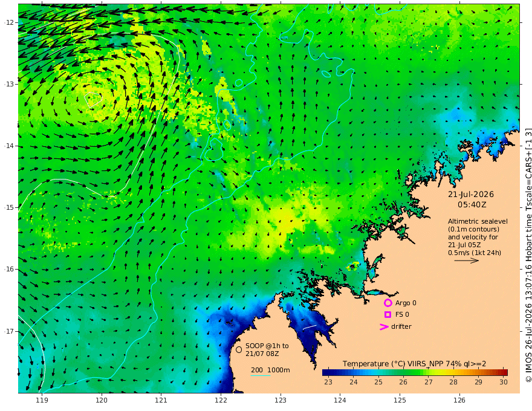Click the 'drifter' legend label
The width and height of the screenshot is (532, 411).
click(401, 326)
